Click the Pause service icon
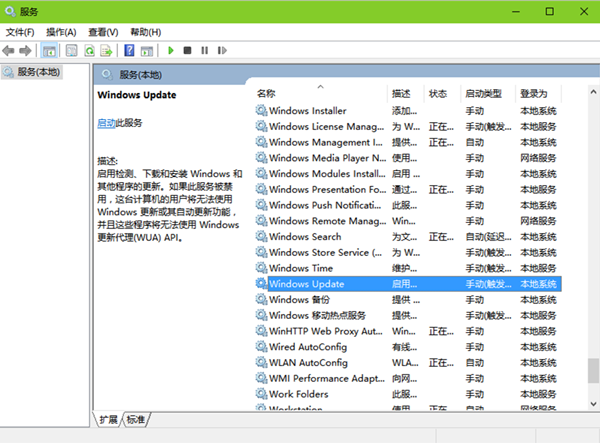 click(x=205, y=50)
